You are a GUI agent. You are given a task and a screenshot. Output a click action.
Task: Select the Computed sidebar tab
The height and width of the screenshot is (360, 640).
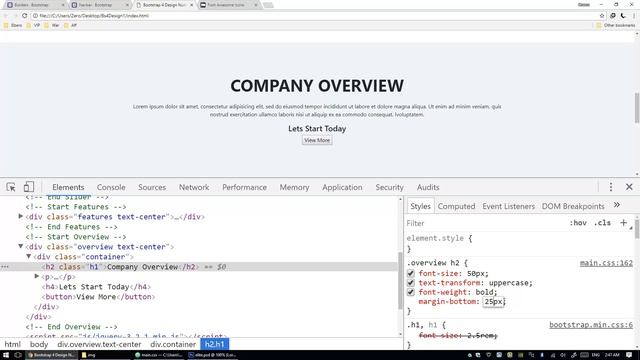pos(456,206)
